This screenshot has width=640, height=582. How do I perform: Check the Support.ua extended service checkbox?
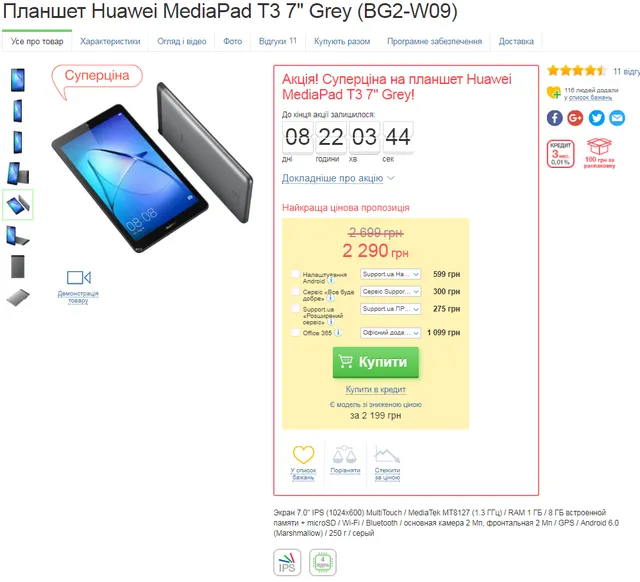tap(296, 309)
